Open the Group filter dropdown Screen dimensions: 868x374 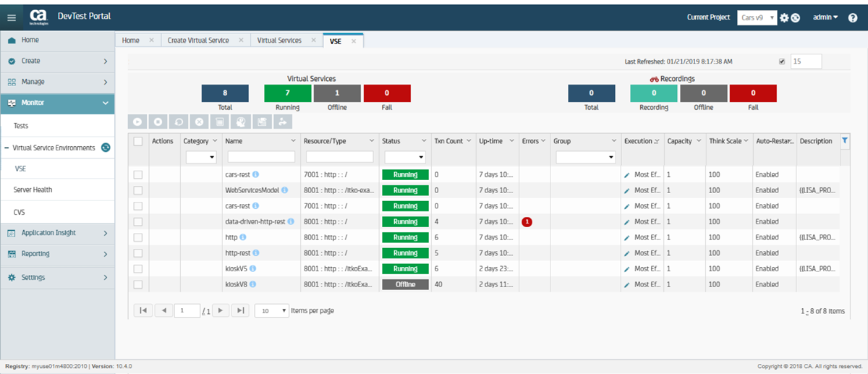coord(585,157)
